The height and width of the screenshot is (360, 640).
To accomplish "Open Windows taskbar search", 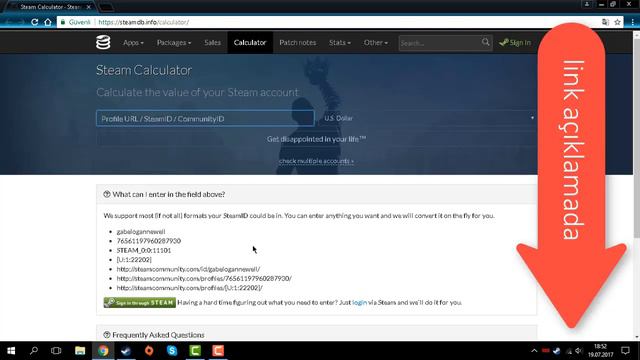I will pyautogui.click(x=34, y=351).
